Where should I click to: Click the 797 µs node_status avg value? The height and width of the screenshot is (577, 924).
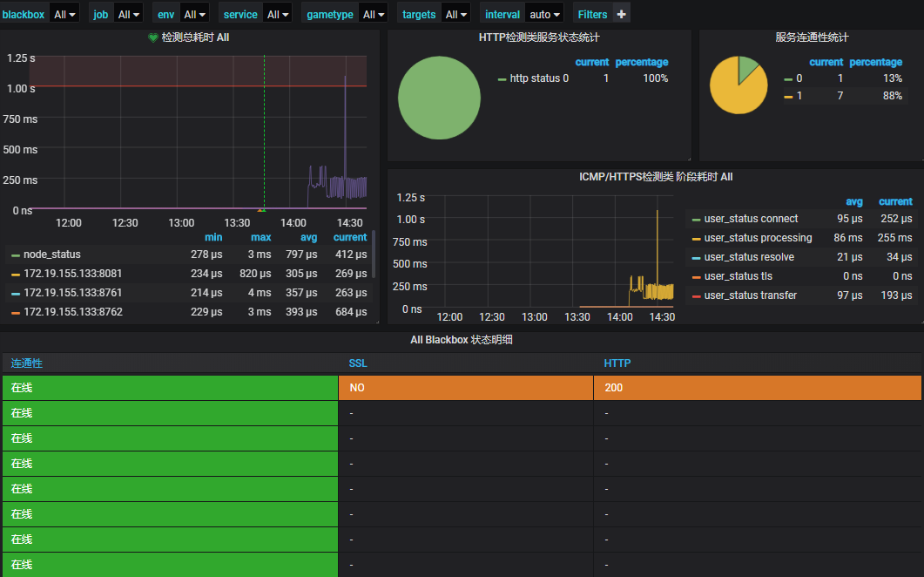coord(301,255)
